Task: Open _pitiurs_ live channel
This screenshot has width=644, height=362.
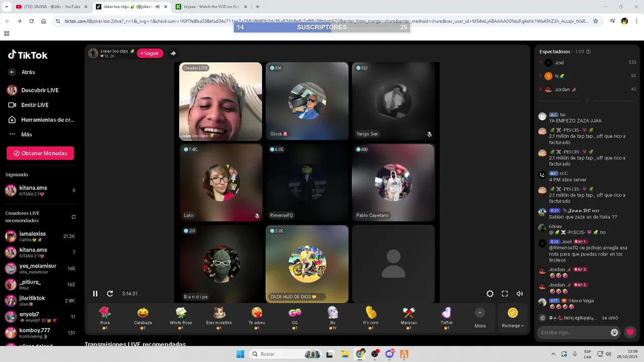Action: (x=40, y=285)
